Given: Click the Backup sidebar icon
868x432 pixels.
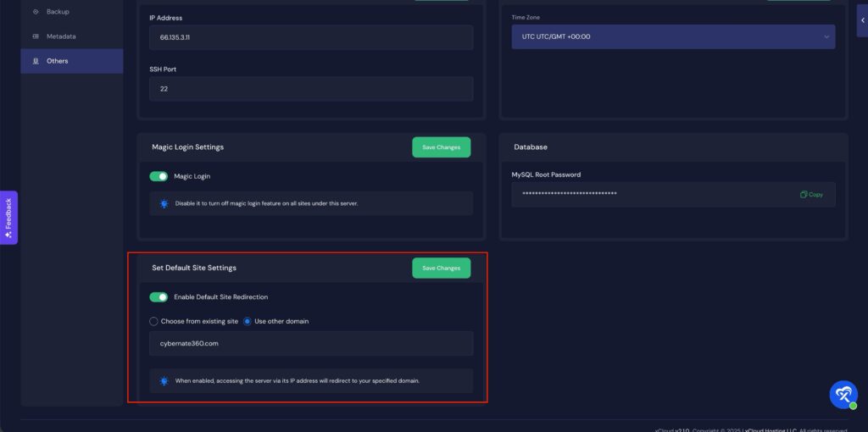Looking at the screenshot, I should click(36, 12).
